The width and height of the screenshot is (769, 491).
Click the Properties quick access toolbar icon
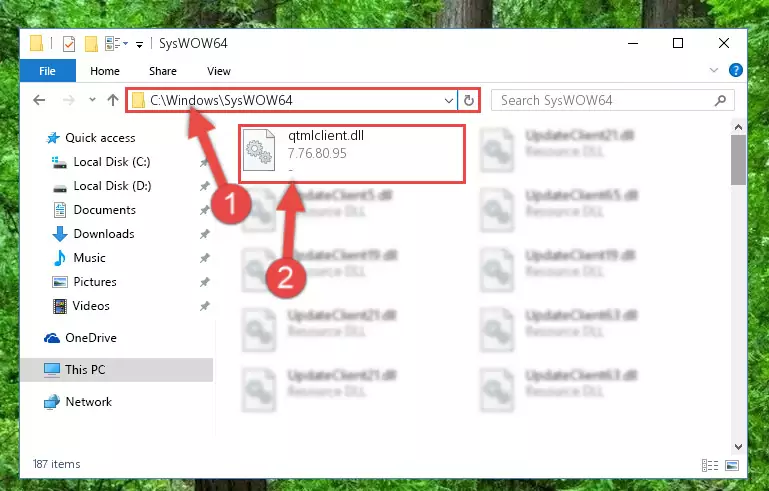(69, 44)
